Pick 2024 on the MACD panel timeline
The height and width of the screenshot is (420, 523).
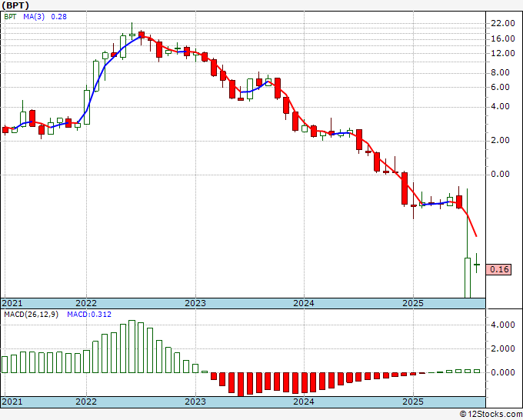(304, 402)
